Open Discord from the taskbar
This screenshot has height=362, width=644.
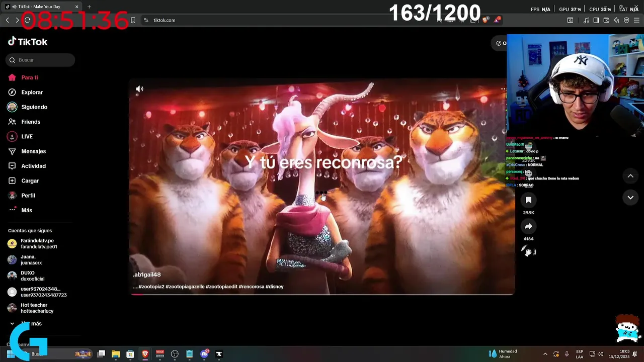click(x=204, y=354)
